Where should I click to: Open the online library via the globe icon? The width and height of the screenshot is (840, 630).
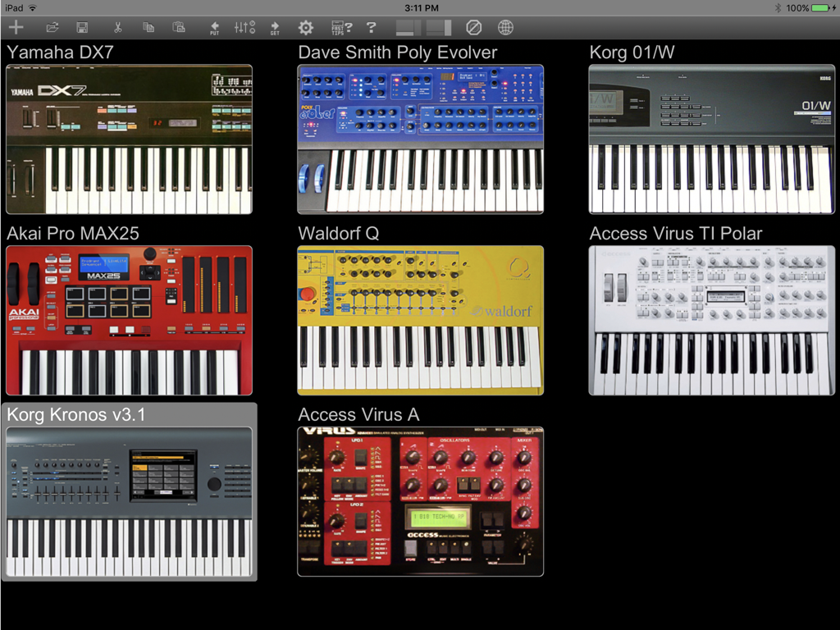[505, 27]
